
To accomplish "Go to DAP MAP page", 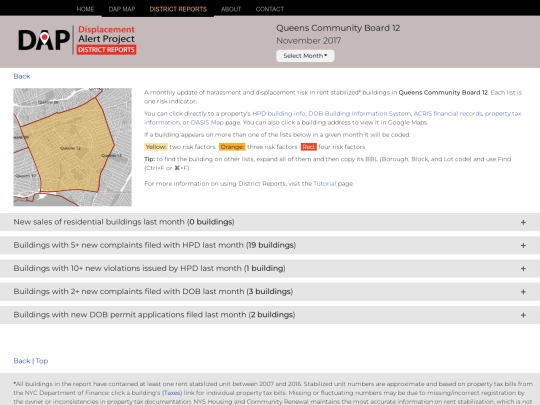I will tap(122, 9).
